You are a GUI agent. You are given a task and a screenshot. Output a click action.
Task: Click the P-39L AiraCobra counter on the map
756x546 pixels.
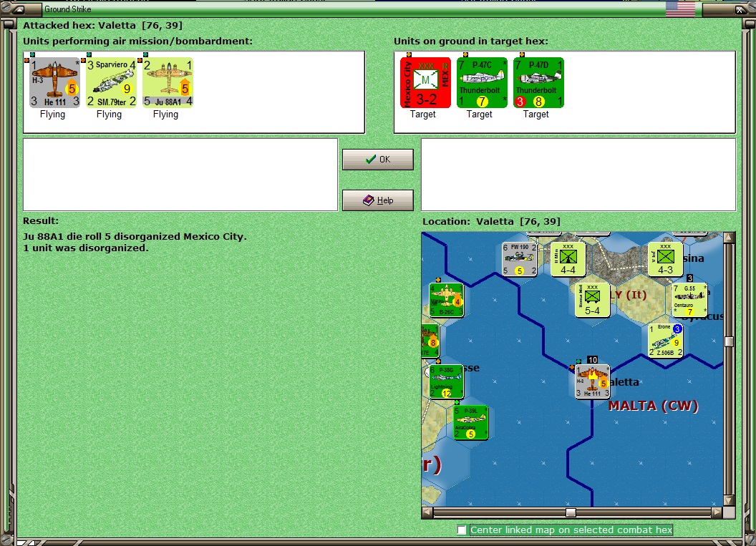(470, 423)
